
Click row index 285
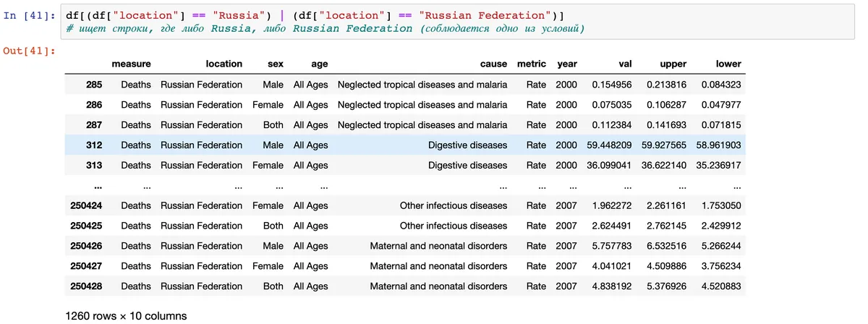pyautogui.click(x=94, y=85)
